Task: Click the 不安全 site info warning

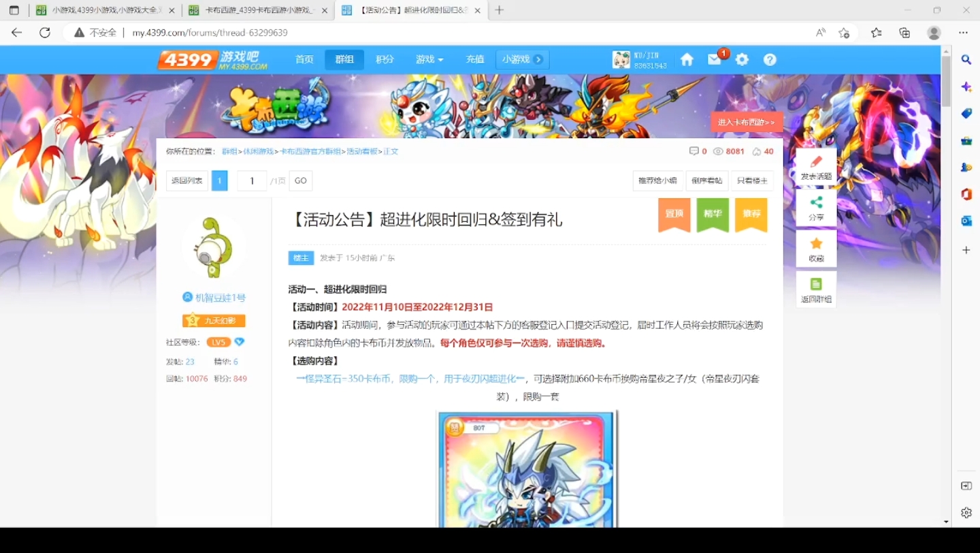Action: point(95,33)
